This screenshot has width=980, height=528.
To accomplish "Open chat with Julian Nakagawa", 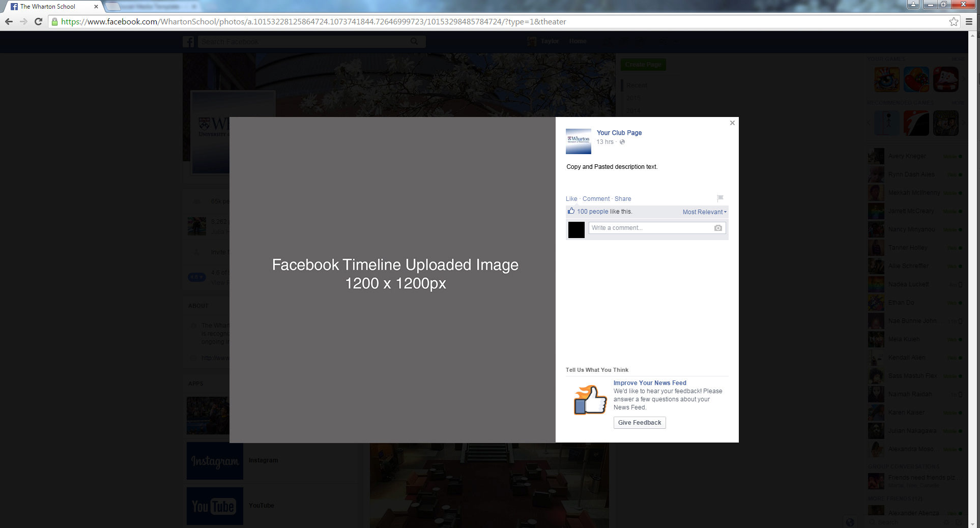I will pyautogui.click(x=916, y=431).
